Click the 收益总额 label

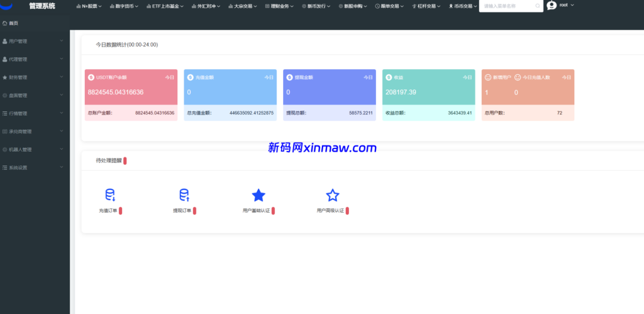395,113
